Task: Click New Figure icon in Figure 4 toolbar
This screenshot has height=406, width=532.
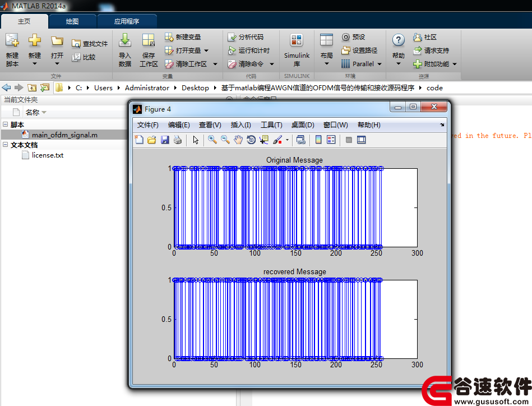Action: click(x=139, y=140)
